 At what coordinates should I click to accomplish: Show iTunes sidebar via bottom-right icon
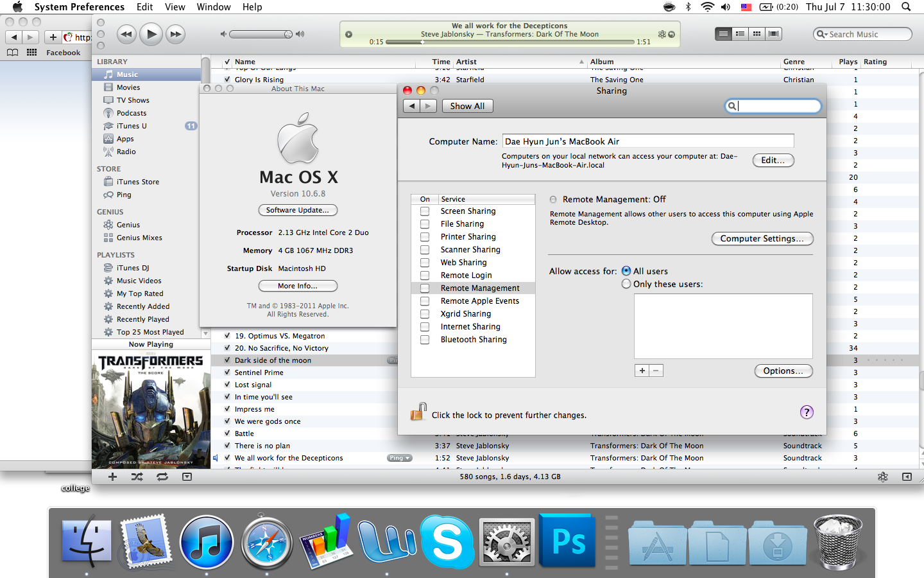(x=907, y=477)
